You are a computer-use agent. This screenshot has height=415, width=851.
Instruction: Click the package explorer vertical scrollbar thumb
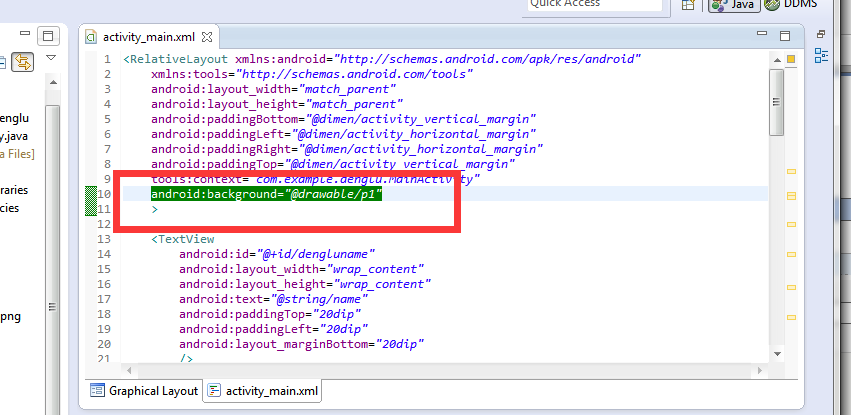53,260
